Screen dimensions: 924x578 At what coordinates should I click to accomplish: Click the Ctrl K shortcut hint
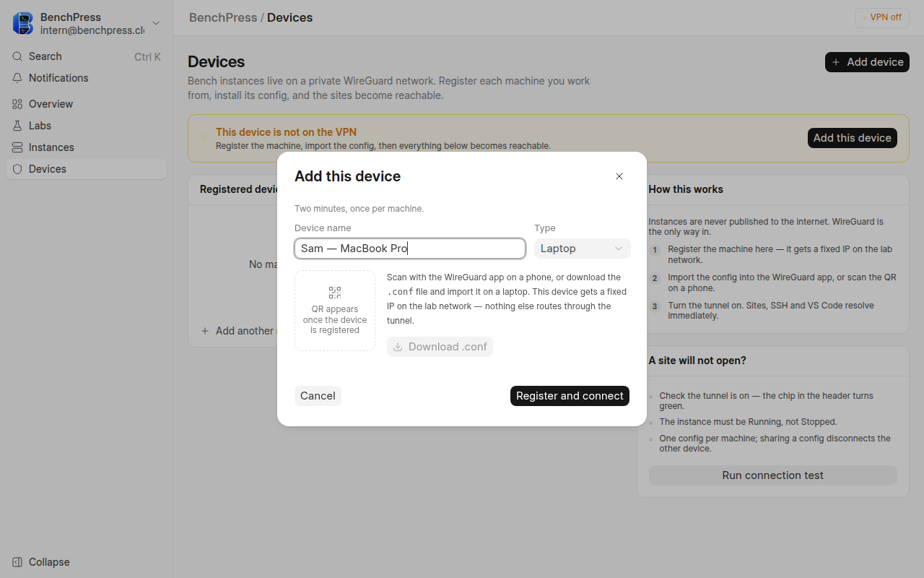coord(147,56)
